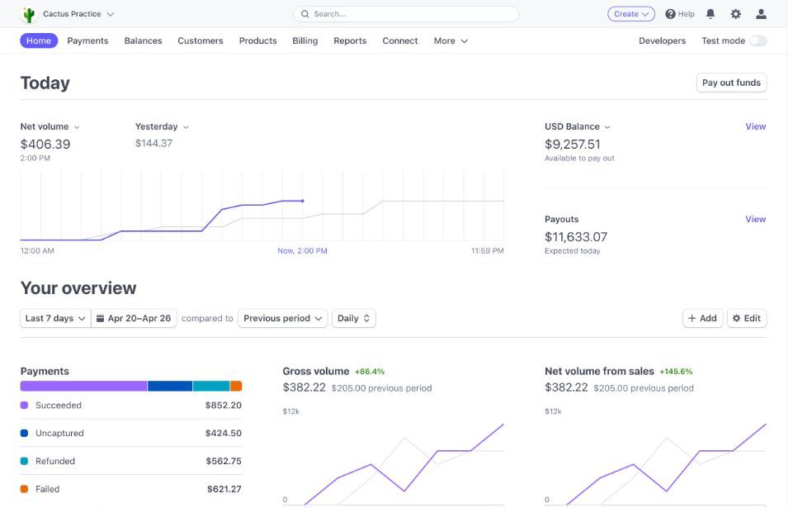Screen dimensions: 812x508
Task: Open user profile icon
Action: (x=761, y=14)
